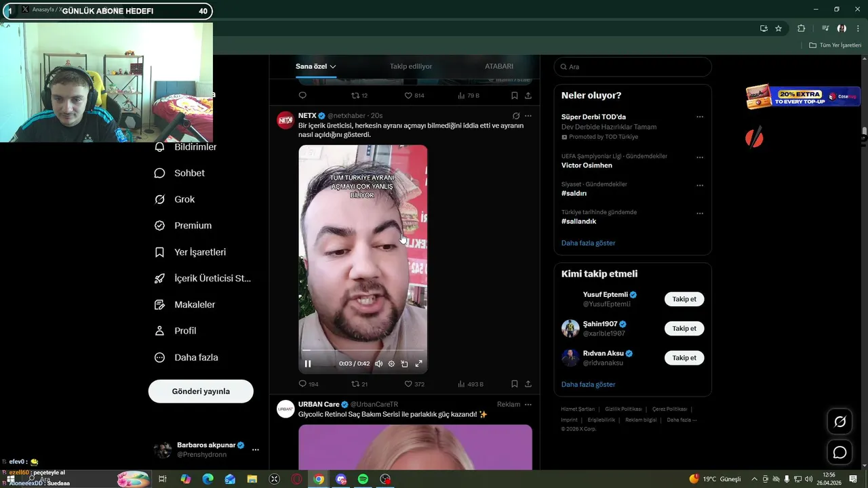Open Microsoft Edge from taskbar

tap(208, 479)
